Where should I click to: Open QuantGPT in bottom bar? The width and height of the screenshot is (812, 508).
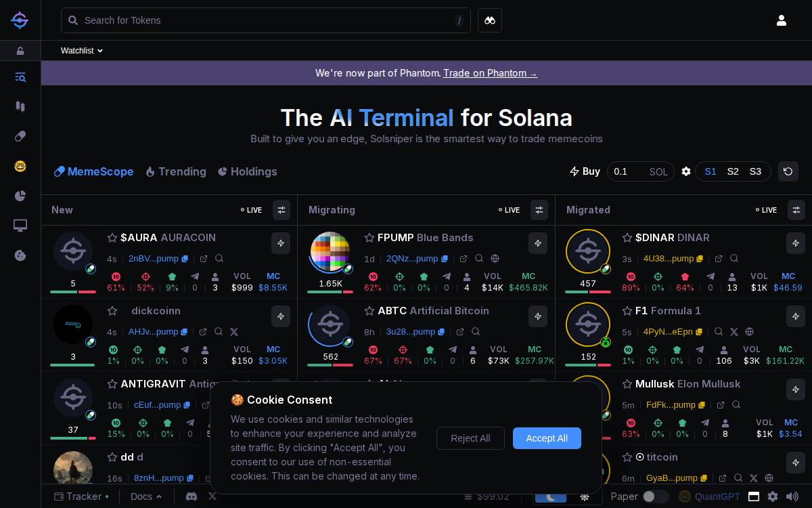[710, 496]
